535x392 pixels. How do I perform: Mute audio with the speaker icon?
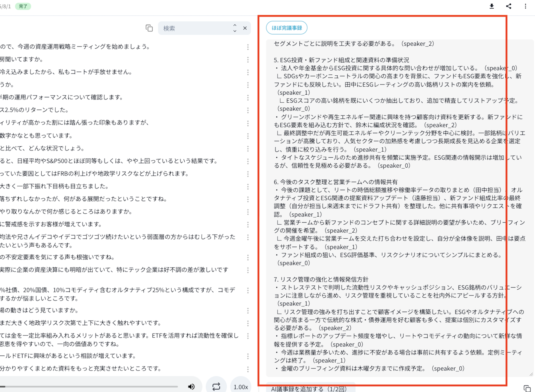(191, 387)
